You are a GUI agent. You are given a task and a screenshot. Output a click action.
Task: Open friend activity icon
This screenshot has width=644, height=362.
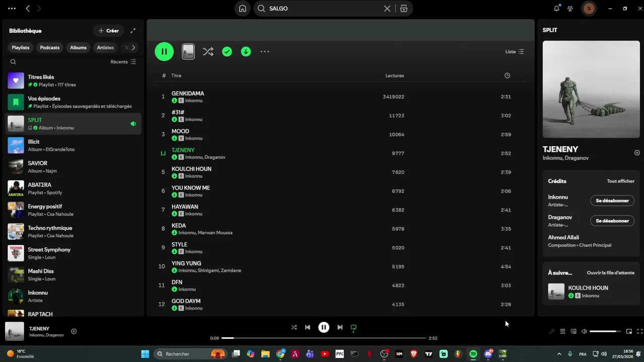point(570,9)
